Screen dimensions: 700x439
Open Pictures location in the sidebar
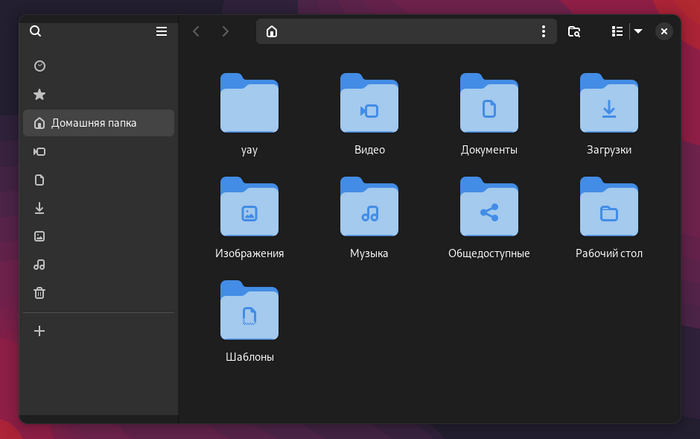(x=39, y=237)
